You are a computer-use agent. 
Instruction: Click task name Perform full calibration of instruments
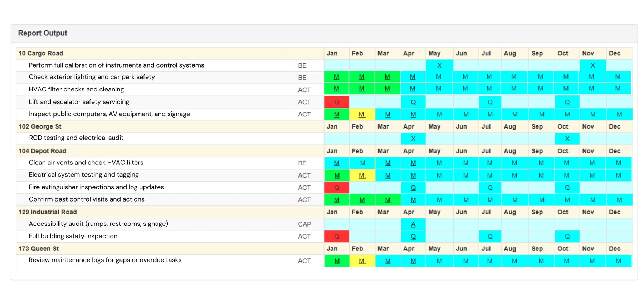pyautogui.click(x=116, y=65)
